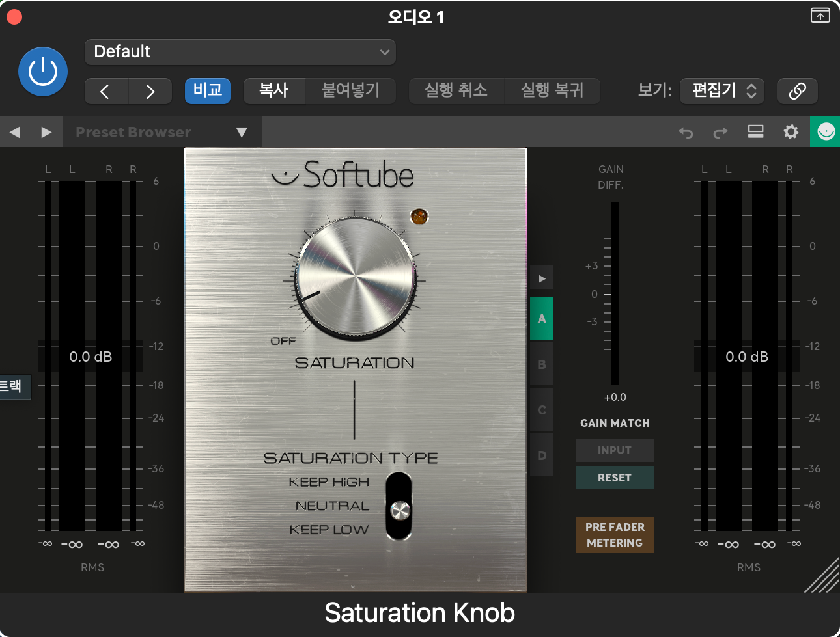
Task: Click Softube next preset triangle arrow
Action: (46, 132)
